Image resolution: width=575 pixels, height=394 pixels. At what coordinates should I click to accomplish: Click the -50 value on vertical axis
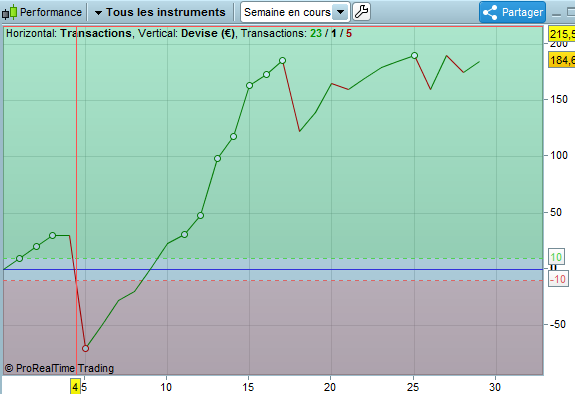point(558,324)
